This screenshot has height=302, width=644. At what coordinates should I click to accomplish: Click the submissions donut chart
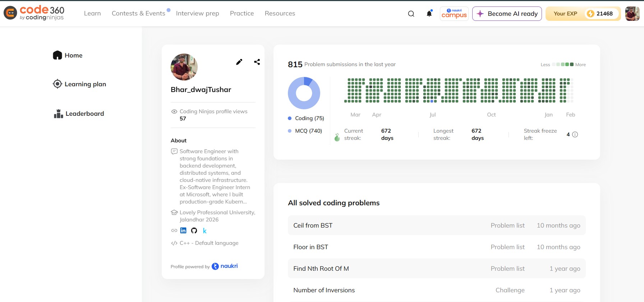click(x=304, y=93)
